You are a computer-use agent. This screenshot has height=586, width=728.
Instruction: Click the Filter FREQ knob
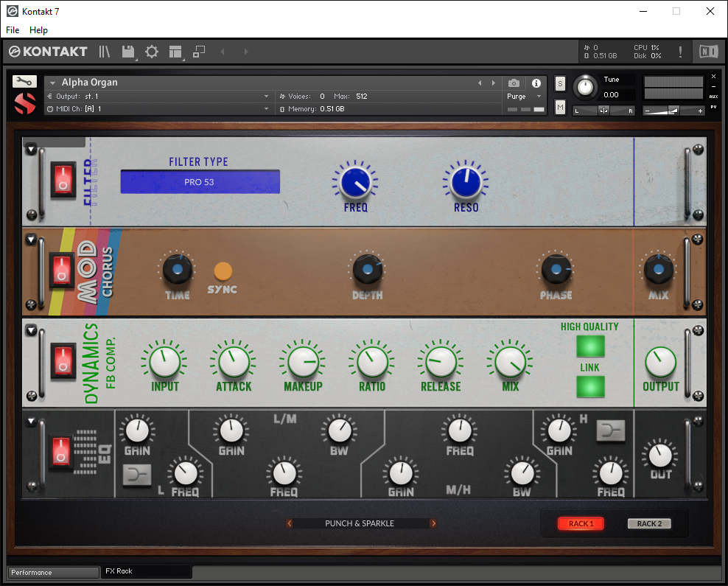pos(355,182)
